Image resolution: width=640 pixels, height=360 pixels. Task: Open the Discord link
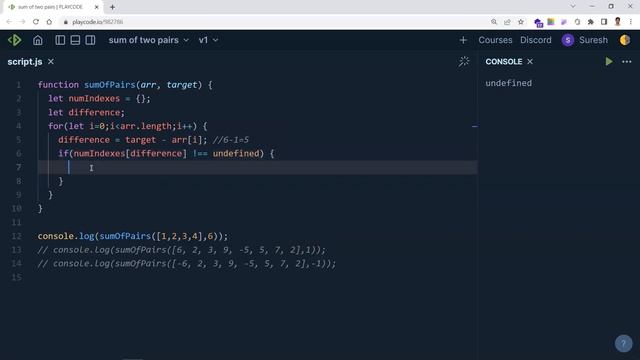(536, 40)
